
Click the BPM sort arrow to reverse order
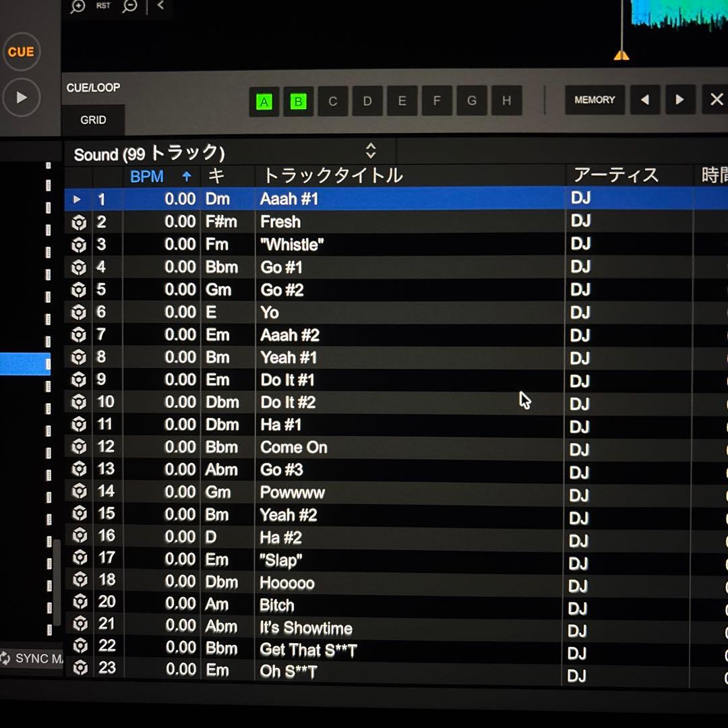(185, 176)
